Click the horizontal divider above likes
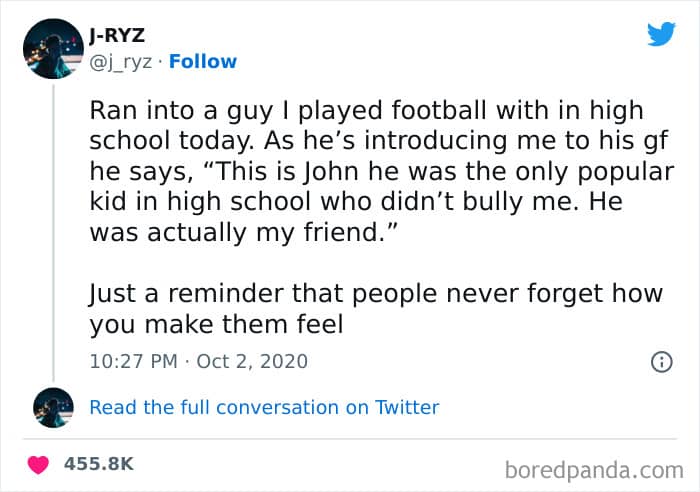The image size is (700, 492). (350, 439)
